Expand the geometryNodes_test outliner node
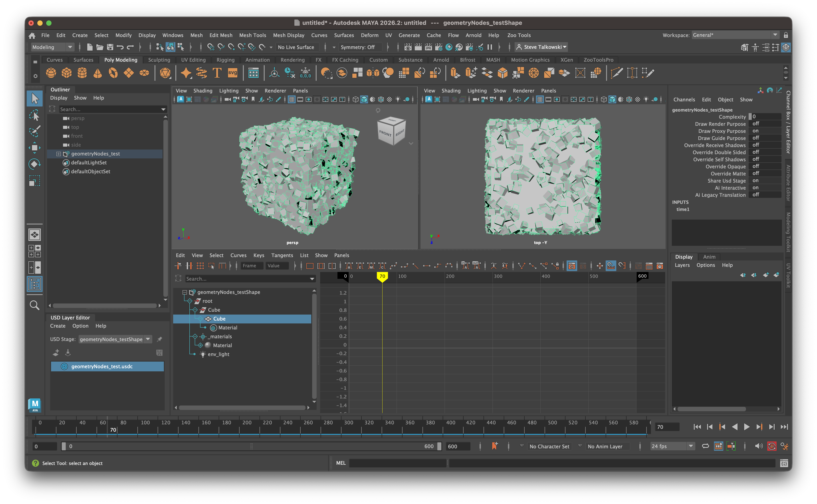 [58, 154]
